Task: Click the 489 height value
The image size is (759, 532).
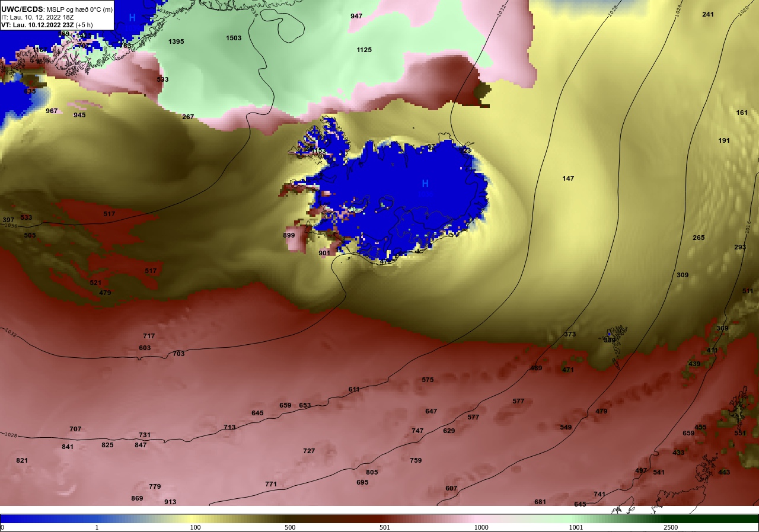Action: (536, 368)
